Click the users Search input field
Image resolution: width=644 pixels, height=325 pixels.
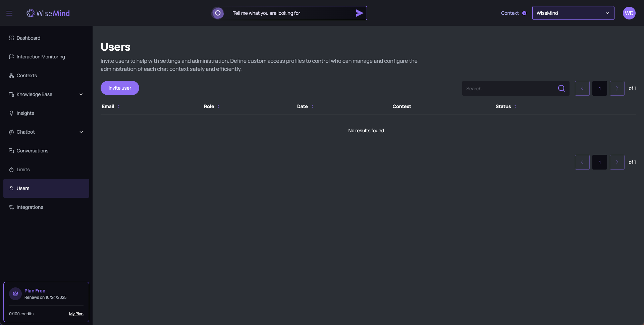pyautogui.click(x=508, y=89)
